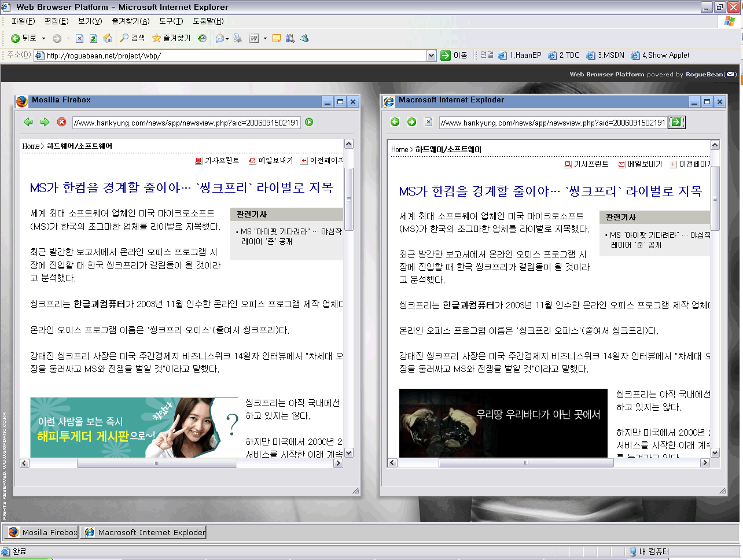Click the article headline in Firebox page
The width and height of the screenshot is (743, 560).
pos(181,187)
